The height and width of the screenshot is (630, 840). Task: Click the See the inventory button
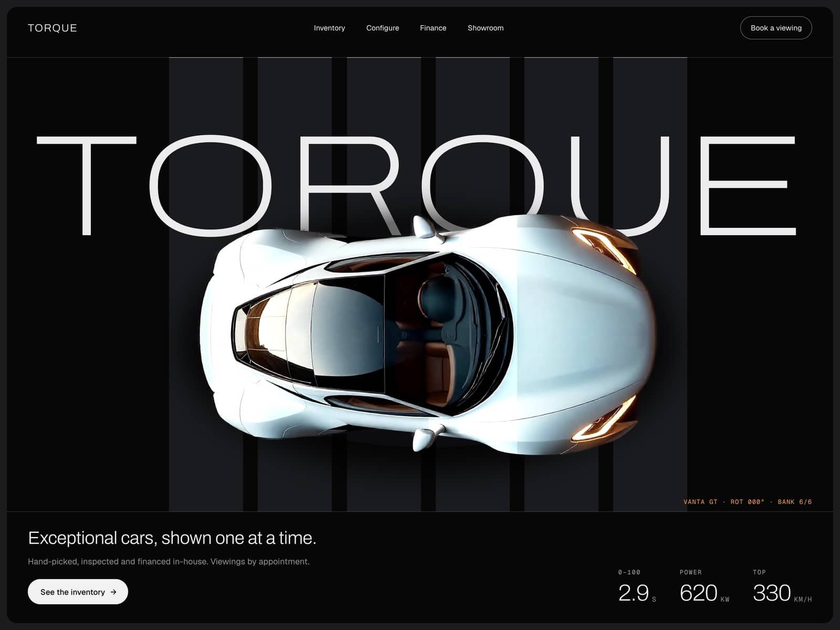pyautogui.click(x=78, y=592)
